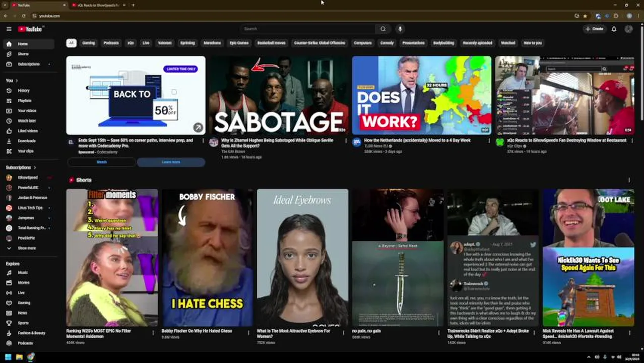Image resolution: width=644 pixels, height=363 pixels.
Task: Open the Sabotage video thumbnail
Action: (279, 95)
